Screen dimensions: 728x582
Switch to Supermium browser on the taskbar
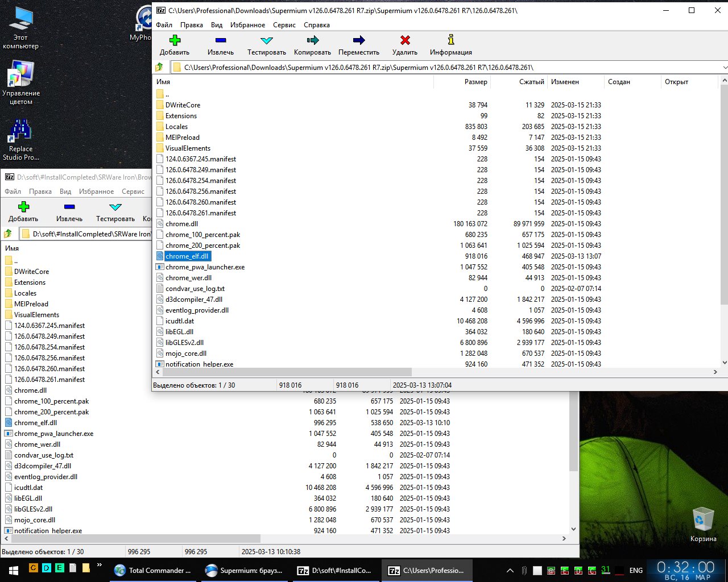(245, 570)
